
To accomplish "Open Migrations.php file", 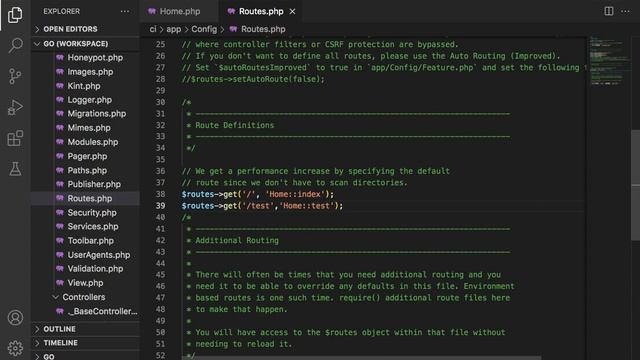I will [97, 114].
